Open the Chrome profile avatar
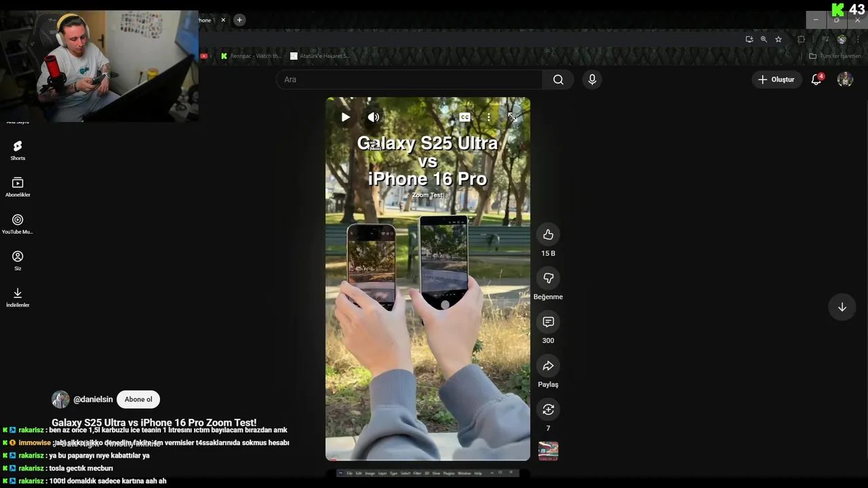Viewport: 868px width, 488px height. tap(842, 39)
